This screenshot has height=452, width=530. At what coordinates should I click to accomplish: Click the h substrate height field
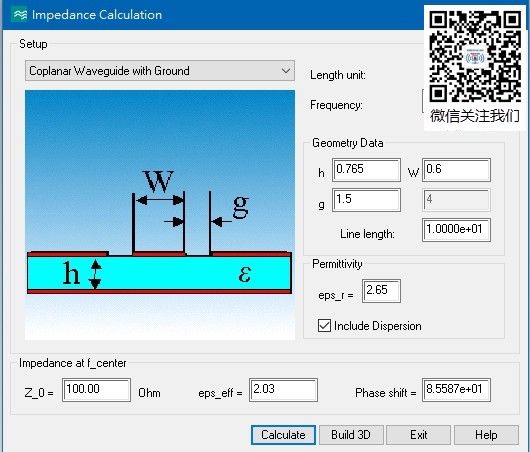click(x=366, y=169)
